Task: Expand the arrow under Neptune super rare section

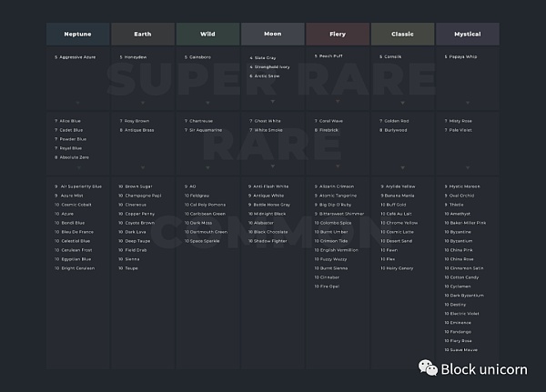Action: [x=77, y=102]
